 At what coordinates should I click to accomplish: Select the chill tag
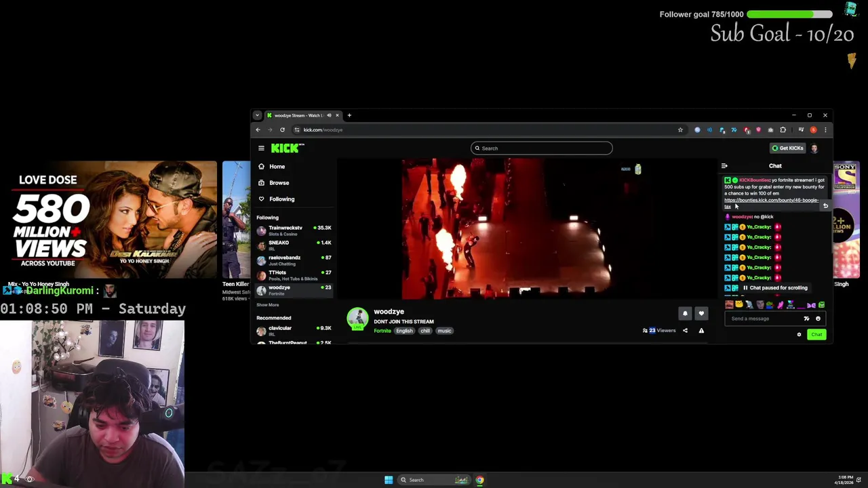pyautogui.click(x=425, y=331)
